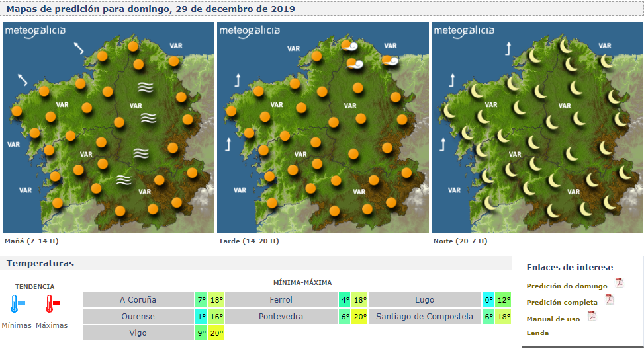Click the topmost sun-and-cloud icon on Tarde map
The image size is (644, 353).
pos(349,46)
